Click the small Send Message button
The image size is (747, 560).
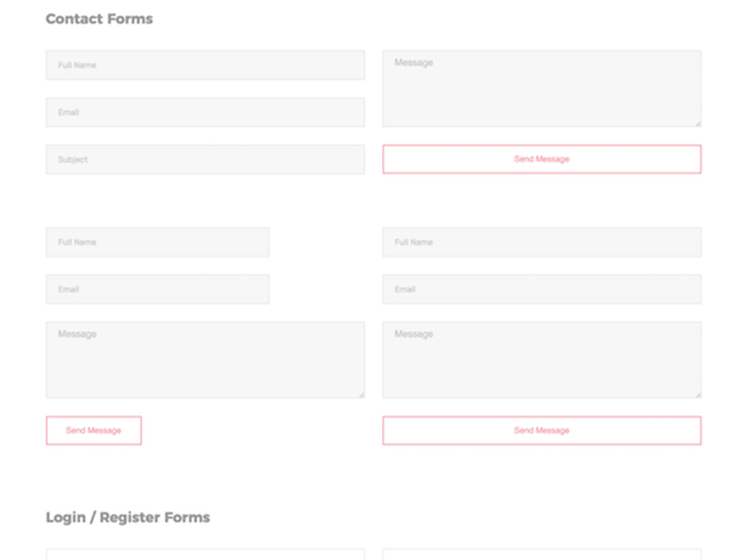93,430
